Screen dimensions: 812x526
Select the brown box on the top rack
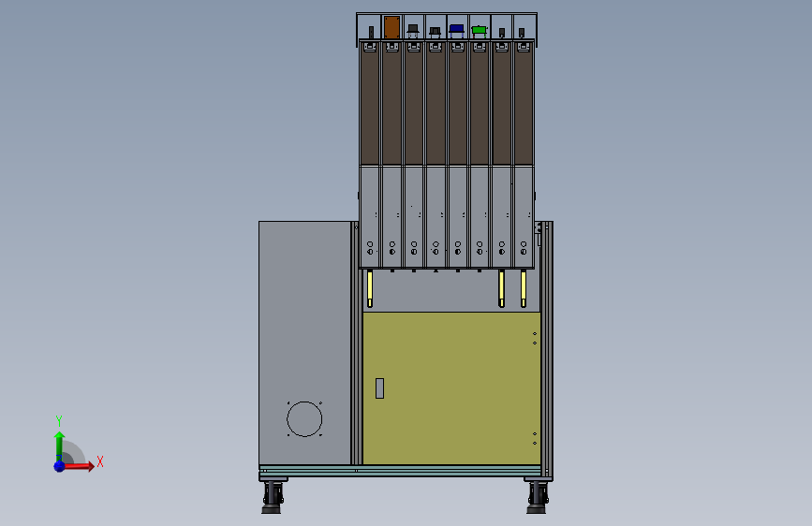[x=392, y=27]
